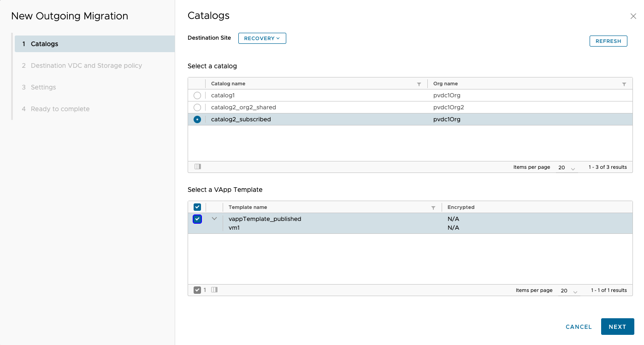644x345 pixels.
Task: Open column picker in catalog grid
Action: point(198,167)
